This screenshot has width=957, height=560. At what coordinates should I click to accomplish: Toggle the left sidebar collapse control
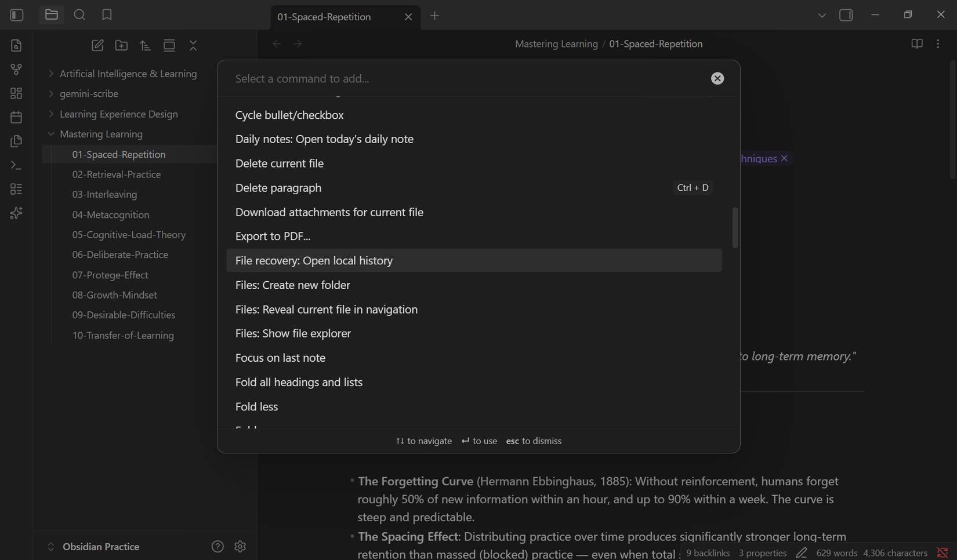tap(16, 14)
